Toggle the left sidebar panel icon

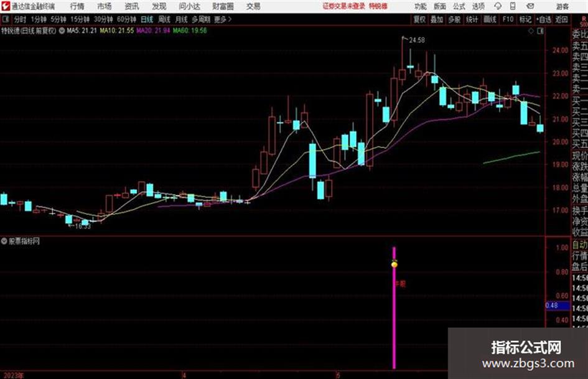coord(6,19)
